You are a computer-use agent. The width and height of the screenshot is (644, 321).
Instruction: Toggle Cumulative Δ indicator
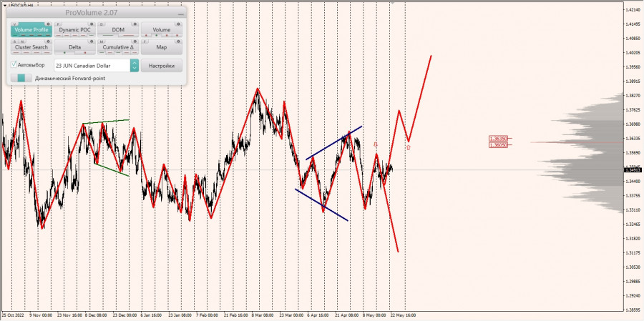118,47
